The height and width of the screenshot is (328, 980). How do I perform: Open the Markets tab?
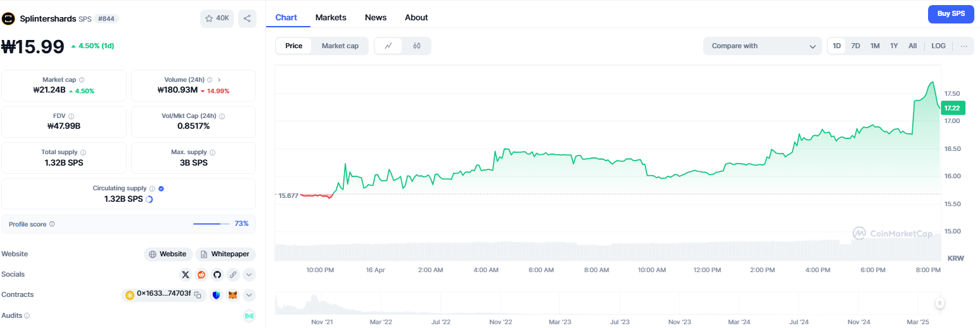tap(331, 18)
